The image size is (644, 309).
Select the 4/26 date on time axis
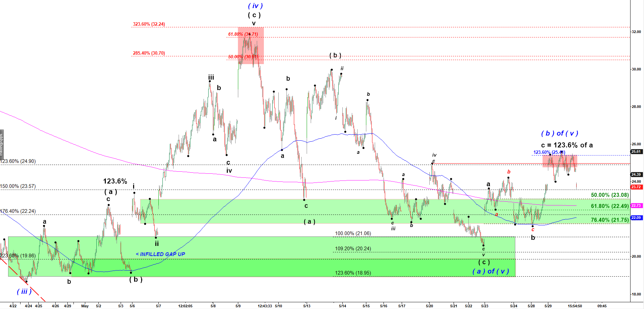56,306
